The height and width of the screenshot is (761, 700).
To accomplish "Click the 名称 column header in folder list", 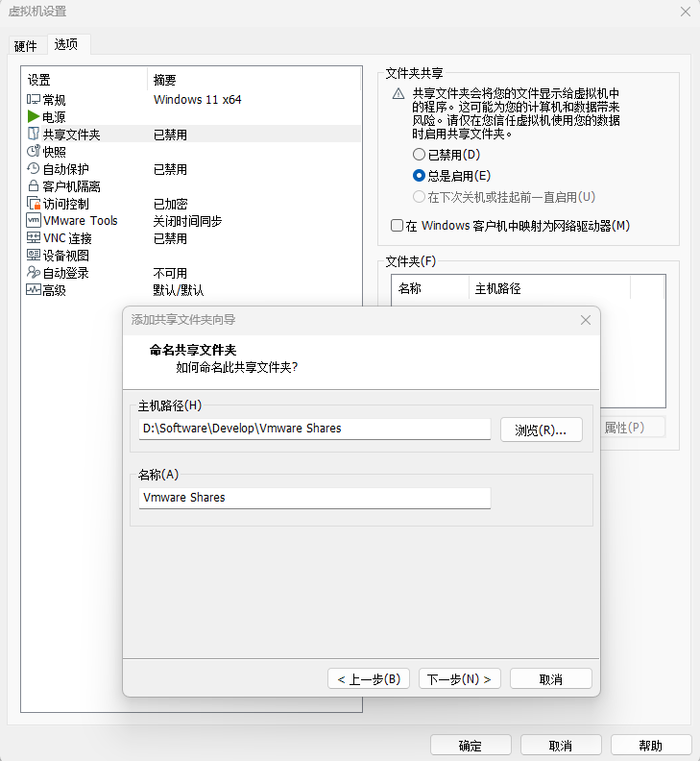I will 430,288.
